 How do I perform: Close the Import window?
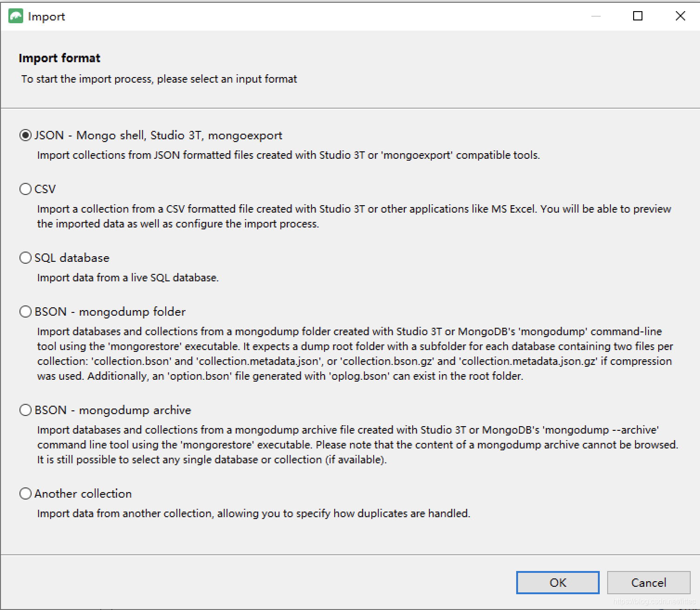point(680,16)
